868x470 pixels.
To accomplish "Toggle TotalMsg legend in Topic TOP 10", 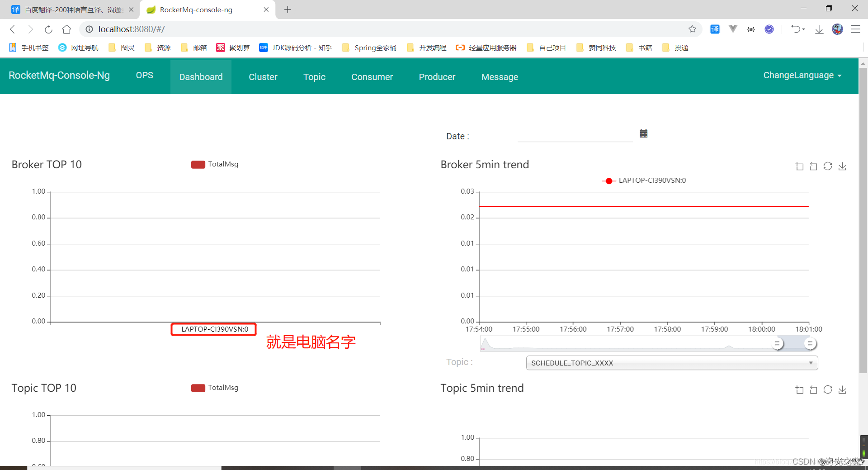I will click(x=215, y=388).
